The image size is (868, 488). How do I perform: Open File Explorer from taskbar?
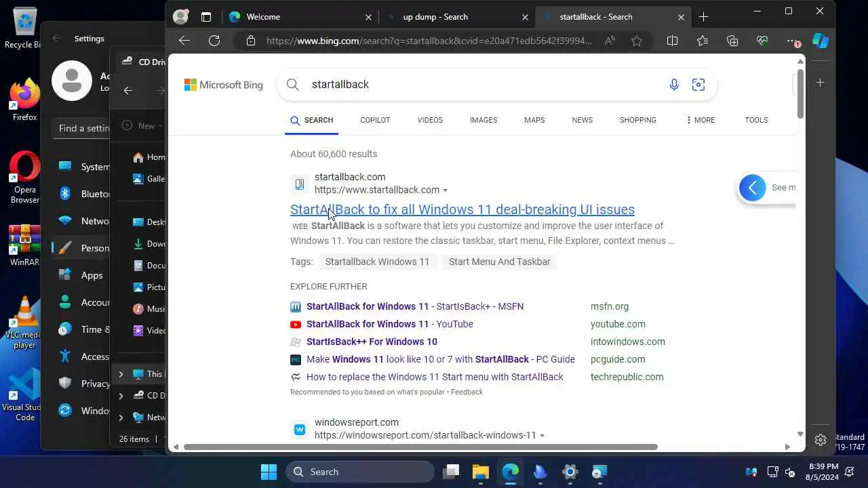(x=481, y=472)
